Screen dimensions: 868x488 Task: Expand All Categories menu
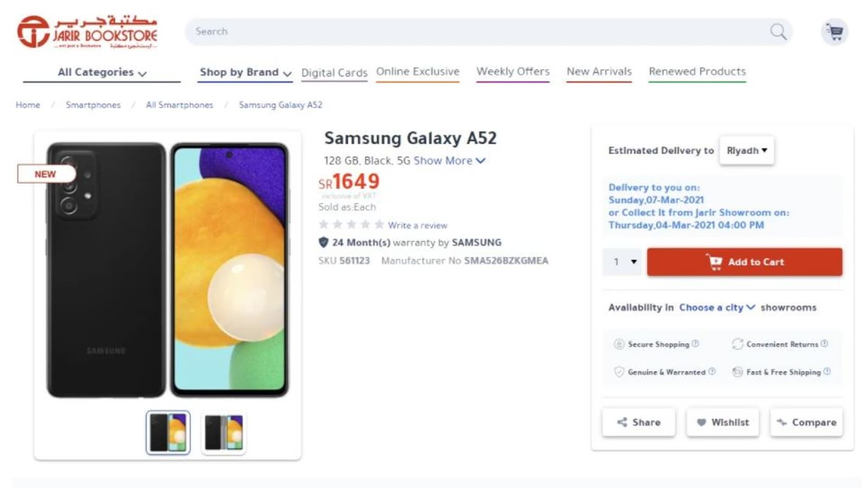(x=102, y=72)
